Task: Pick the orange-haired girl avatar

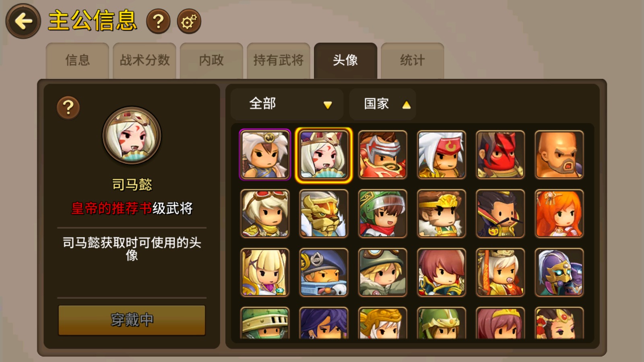Action: tap(559, 214)
